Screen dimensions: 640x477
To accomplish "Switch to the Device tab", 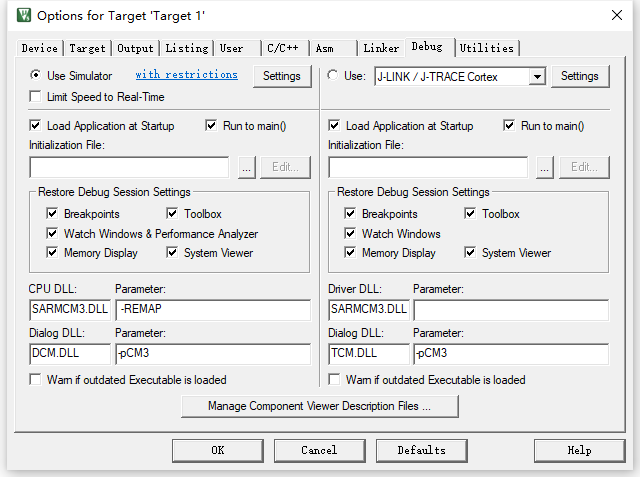I will 40,48.
